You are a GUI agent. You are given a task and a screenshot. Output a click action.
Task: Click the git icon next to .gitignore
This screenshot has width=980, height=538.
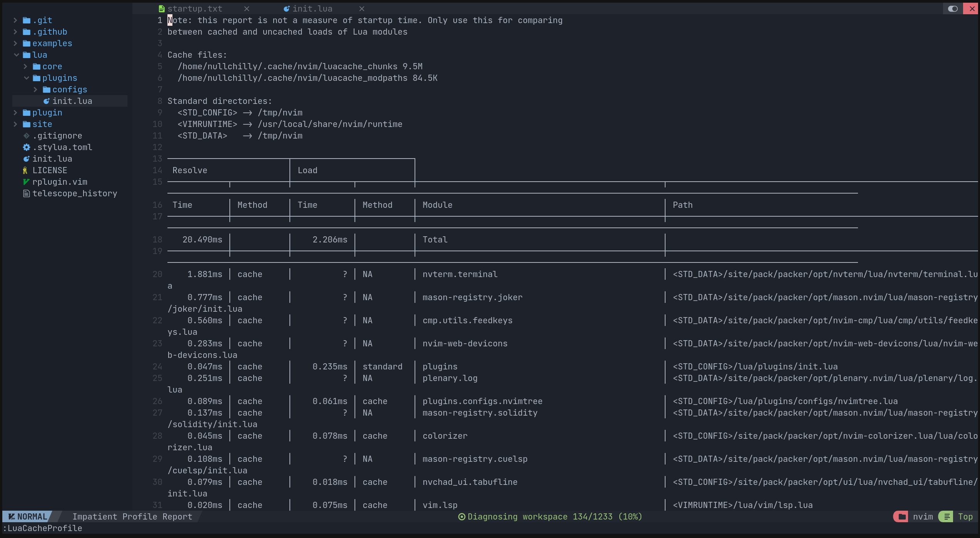26,135
